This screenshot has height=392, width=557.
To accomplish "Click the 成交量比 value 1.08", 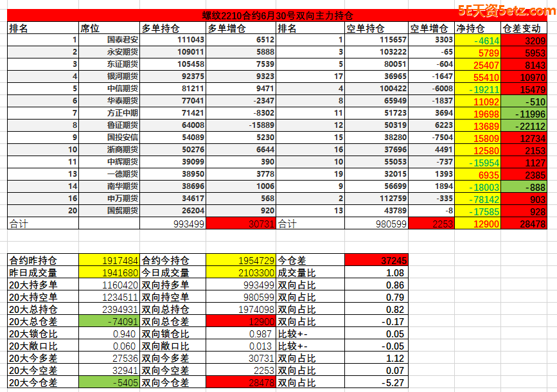I will tap(376, 272).
